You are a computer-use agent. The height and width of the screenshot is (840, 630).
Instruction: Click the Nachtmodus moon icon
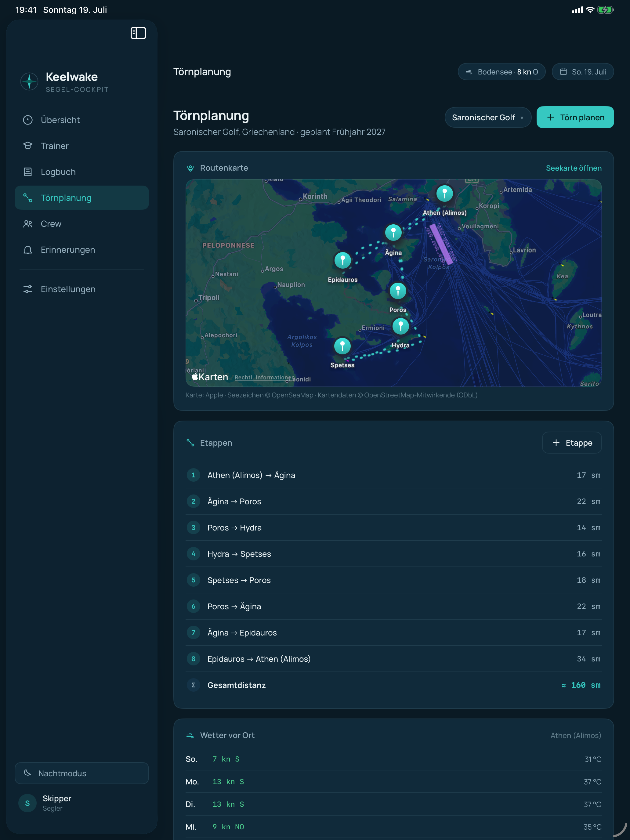point(27,773)
